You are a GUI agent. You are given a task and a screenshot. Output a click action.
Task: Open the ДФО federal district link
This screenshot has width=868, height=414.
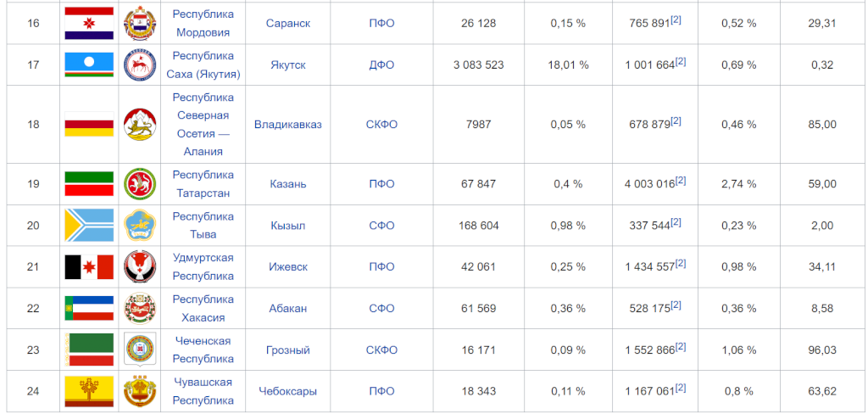click(x=382, y=64)
